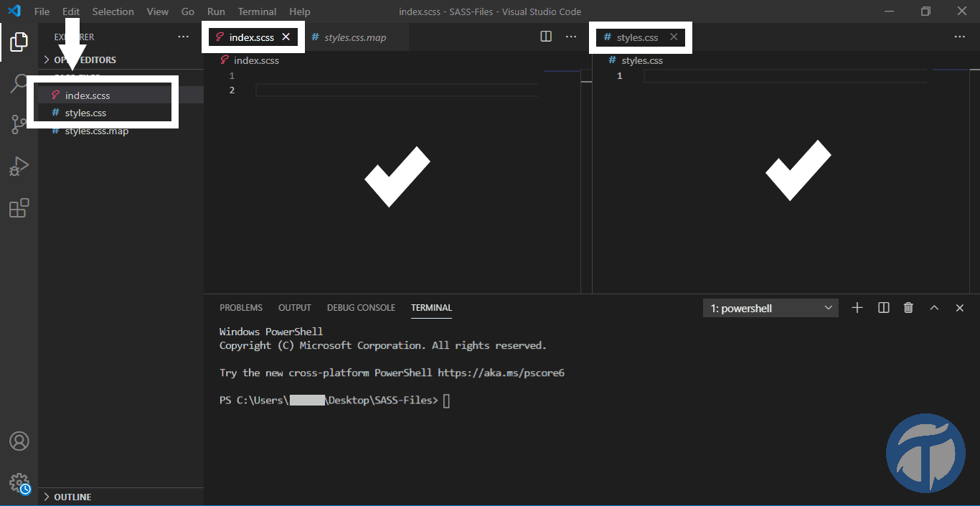Split the left editor group
The height and width of the screenshot is (506, 980).
coord(546,37)
